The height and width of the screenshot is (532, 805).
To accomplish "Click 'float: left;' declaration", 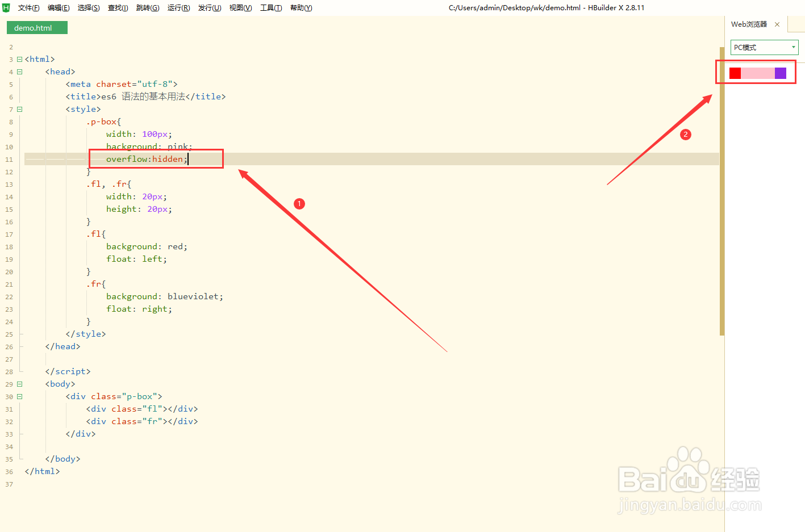I will point(136,259).
